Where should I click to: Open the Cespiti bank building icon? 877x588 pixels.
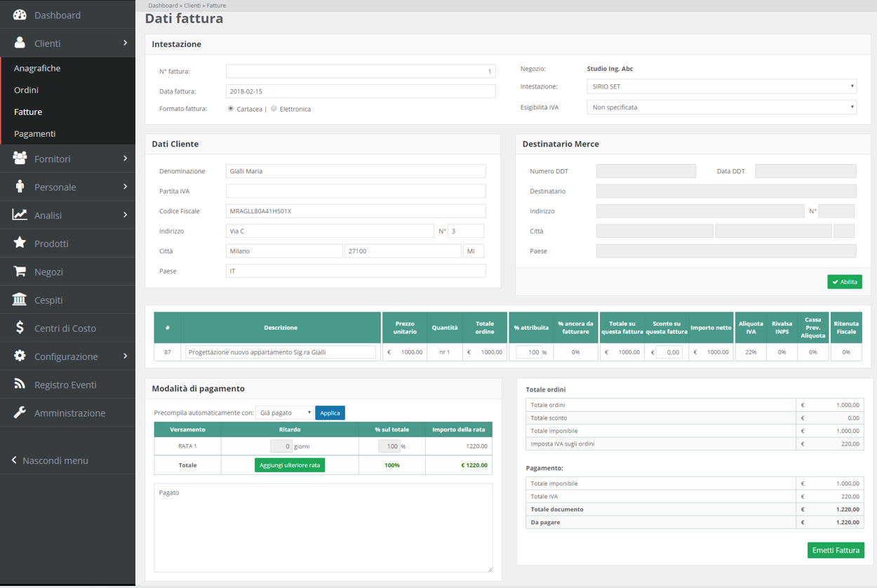point(20,300)
